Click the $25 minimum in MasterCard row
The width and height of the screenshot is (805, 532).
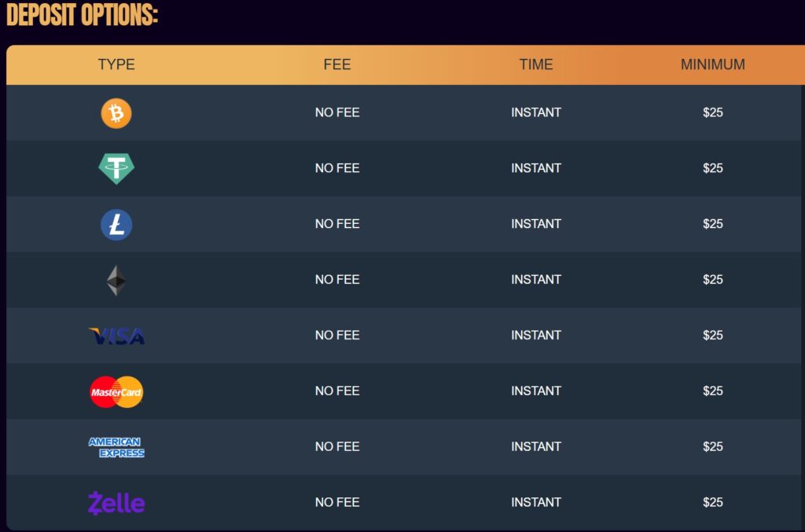tap(712, 391)
